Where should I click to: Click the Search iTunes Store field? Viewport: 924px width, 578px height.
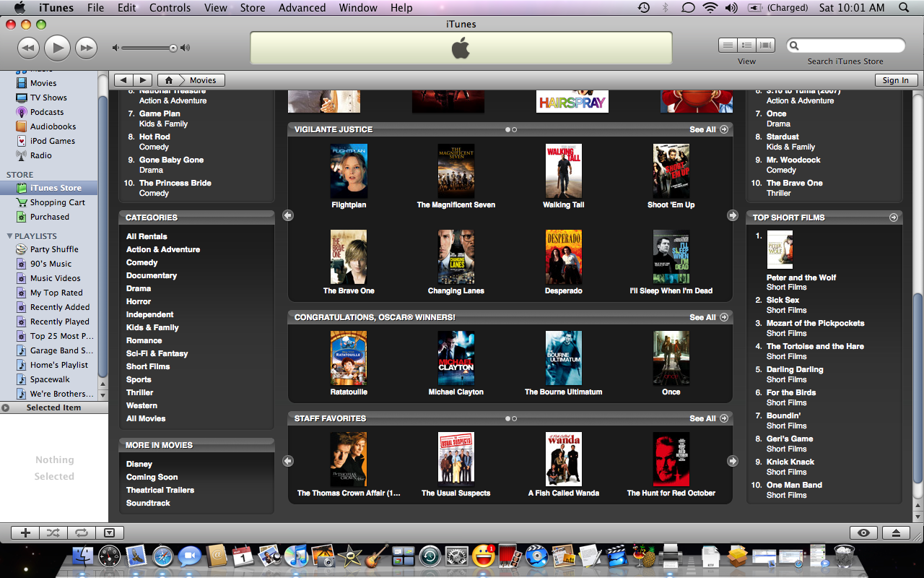(x=845, y=46)
